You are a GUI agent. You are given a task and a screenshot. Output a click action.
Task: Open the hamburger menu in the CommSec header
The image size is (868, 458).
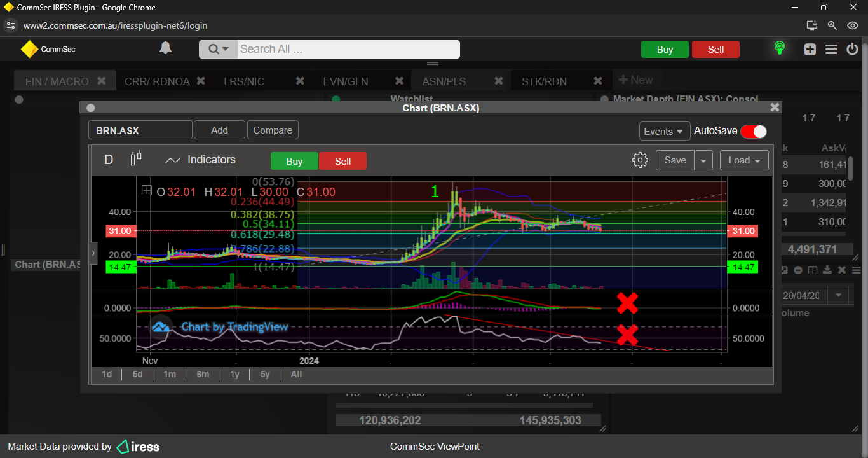[831, 49]
